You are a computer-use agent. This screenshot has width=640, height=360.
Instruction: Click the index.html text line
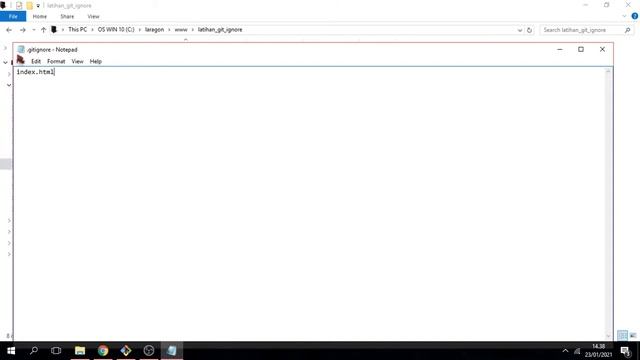pyautogui.click(x=35, y=72)
